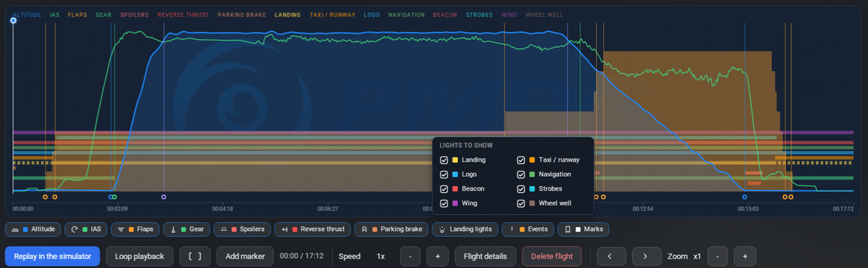Image resolution: width=868 pixels, height=268 pixels.
Task: Toggle the Gear graph chip
Action: (187, 230)
